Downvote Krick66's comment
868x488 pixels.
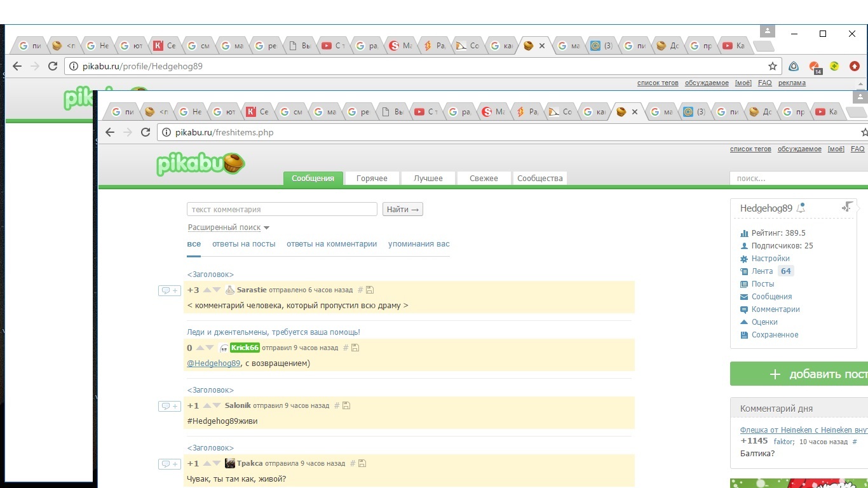(210, 348)
